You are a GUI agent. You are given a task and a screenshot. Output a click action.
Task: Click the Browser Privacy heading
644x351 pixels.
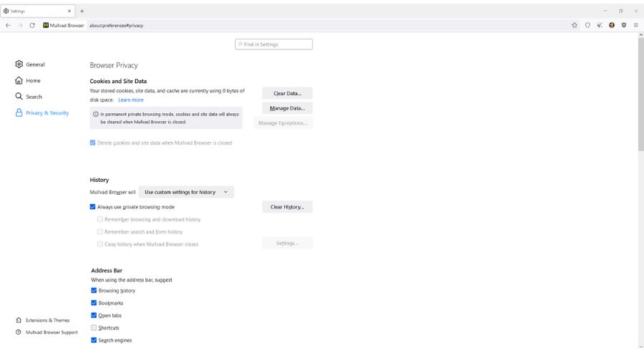114,65
